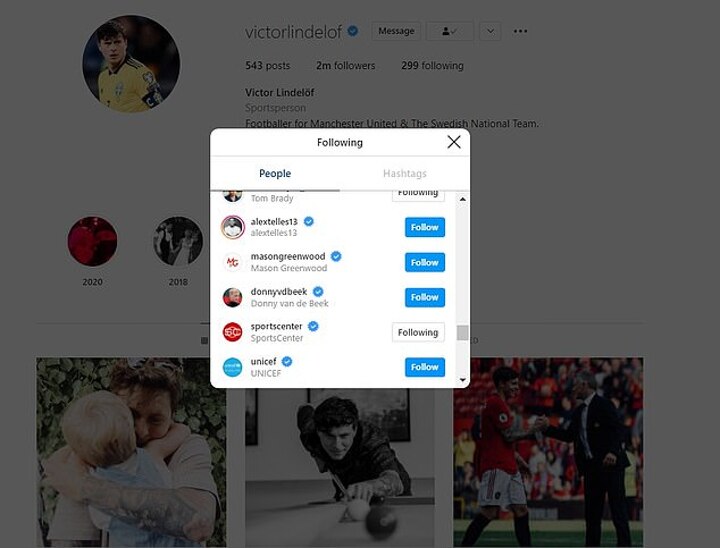Click the scrollbar up arrow in list
Viewport: 720px width, 548px height.
(463, 199)
